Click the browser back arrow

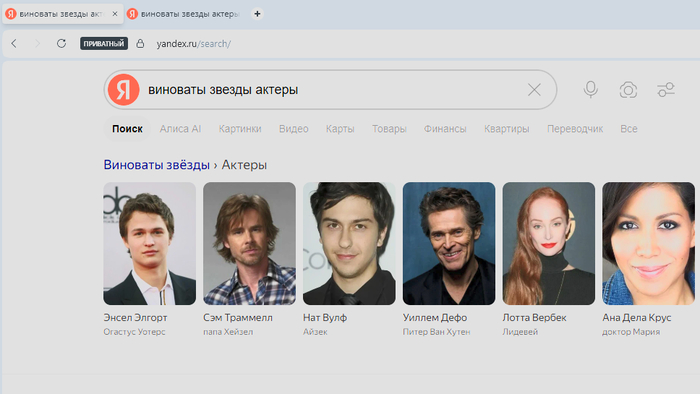(x=14, y=43)
